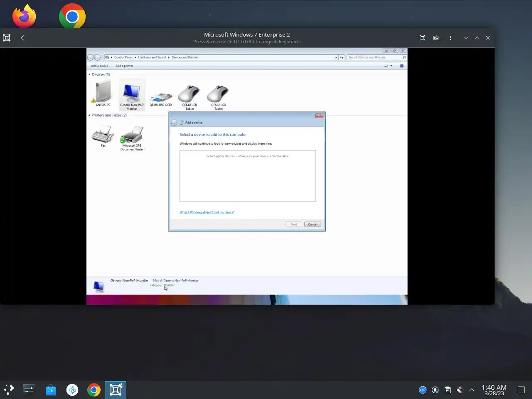The height and width of the screenshot is (399, 532).
Task: Minimize the Devices and Printers window
Action: (x=387, y=51)
